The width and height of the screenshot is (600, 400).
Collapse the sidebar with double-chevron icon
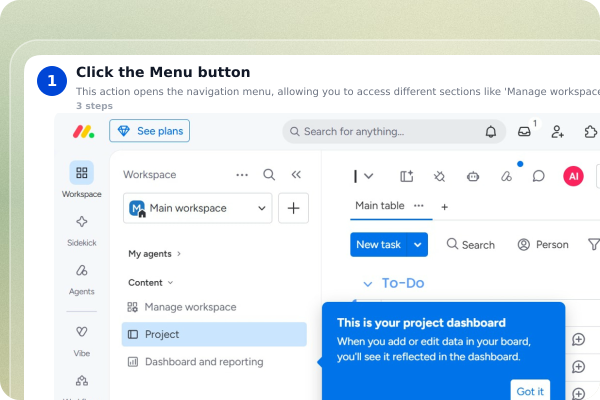coord(296,175)
